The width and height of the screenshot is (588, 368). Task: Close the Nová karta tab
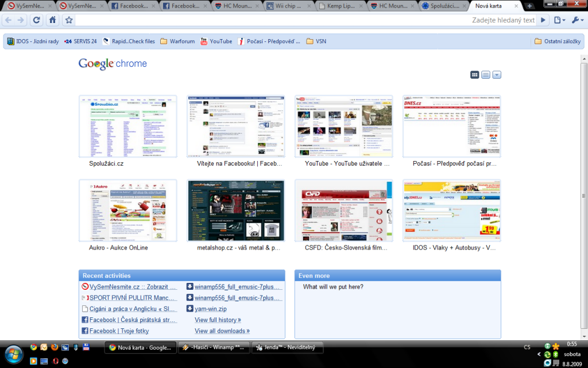[516, 6]
